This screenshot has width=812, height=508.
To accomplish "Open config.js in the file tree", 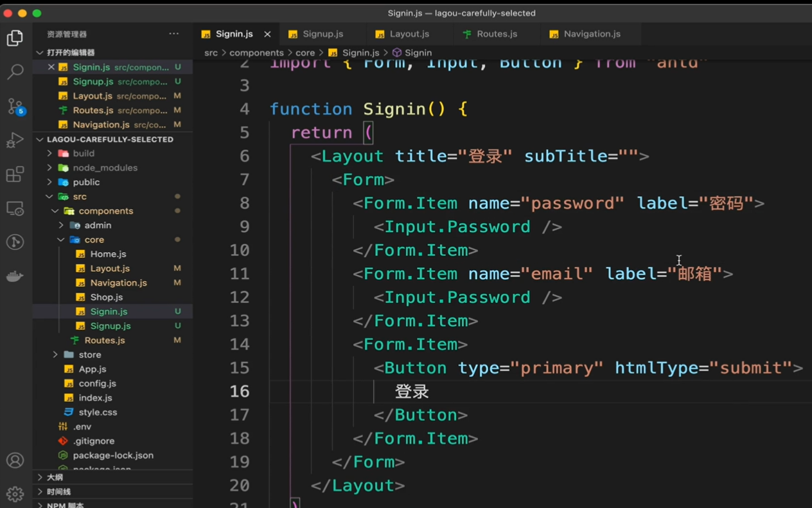I will pos(97,383).
